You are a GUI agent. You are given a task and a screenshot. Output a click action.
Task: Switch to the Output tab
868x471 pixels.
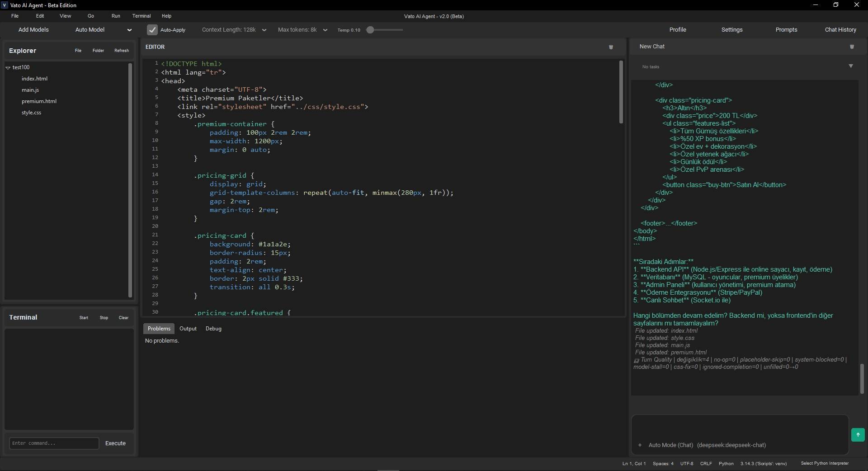pos(188,329)
